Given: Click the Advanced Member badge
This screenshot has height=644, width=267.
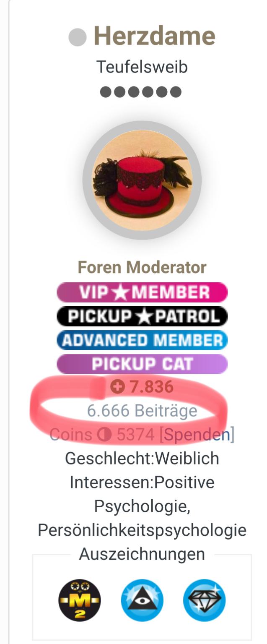Looking at the screenshot, I should tap(142, 340).
